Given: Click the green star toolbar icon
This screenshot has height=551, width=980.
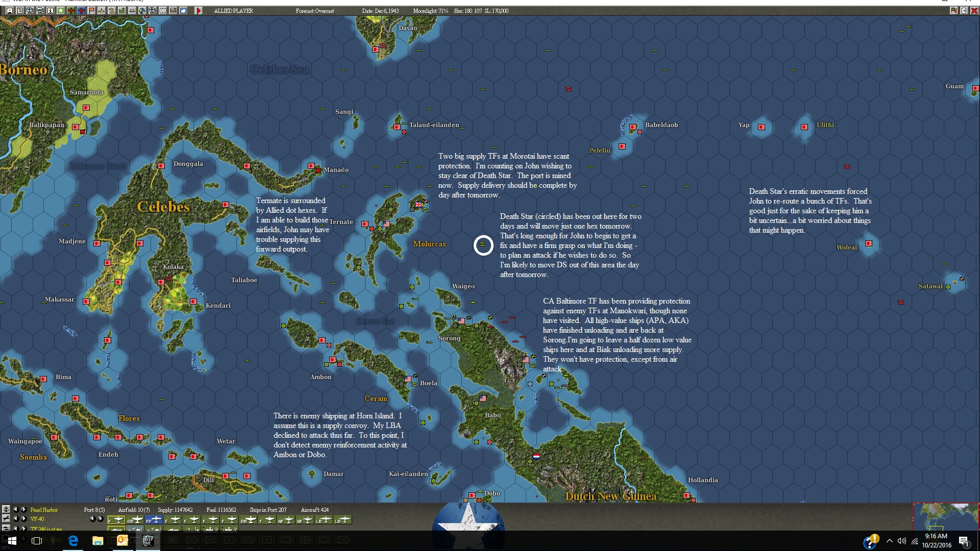Looking at the screenshot, I should (60, 10).
